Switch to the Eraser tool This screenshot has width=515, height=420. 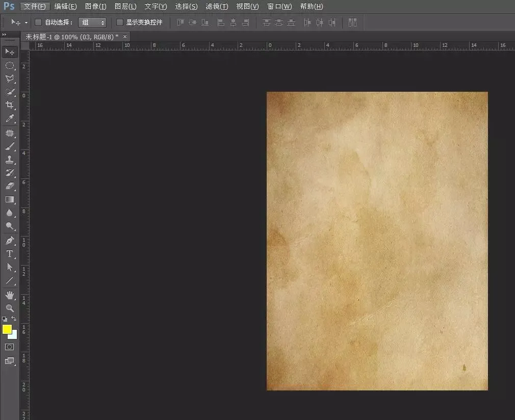10,187
